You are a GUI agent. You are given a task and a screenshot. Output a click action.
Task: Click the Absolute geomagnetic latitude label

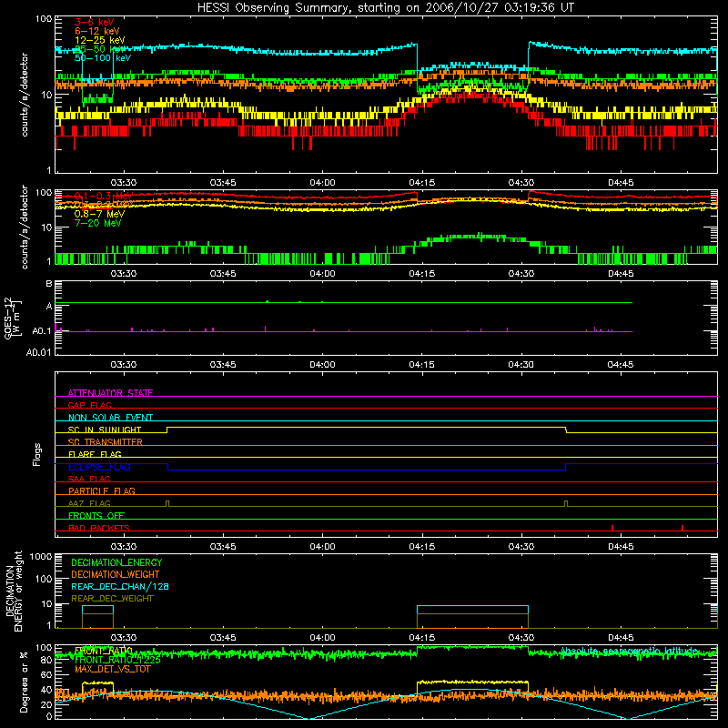pyautogui.click(x=629, y=651)
